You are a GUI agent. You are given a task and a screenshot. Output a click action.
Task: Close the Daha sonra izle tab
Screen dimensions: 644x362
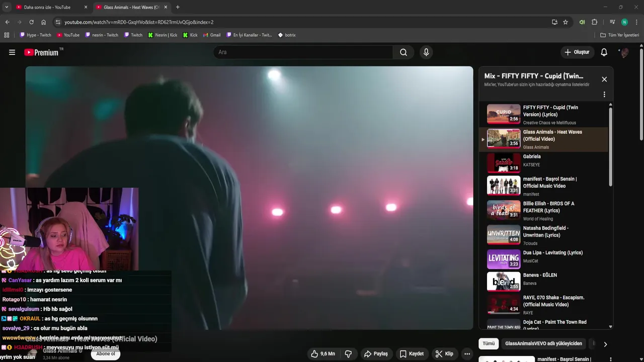point(86,7)
